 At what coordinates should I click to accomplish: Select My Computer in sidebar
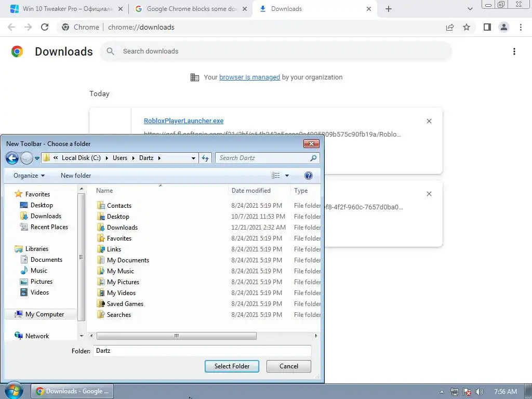point(39,314)
